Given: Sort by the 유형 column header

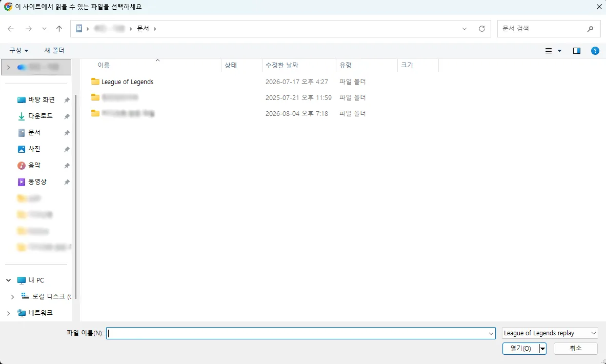Looking at the screenshot, I should [367, 65].
